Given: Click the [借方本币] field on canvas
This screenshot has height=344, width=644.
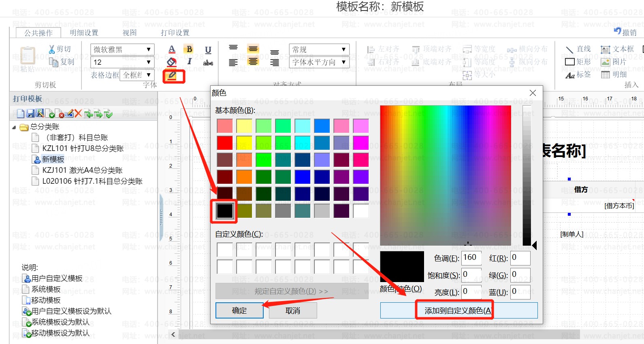Looking at the screenshot, I should click(619, 206).
